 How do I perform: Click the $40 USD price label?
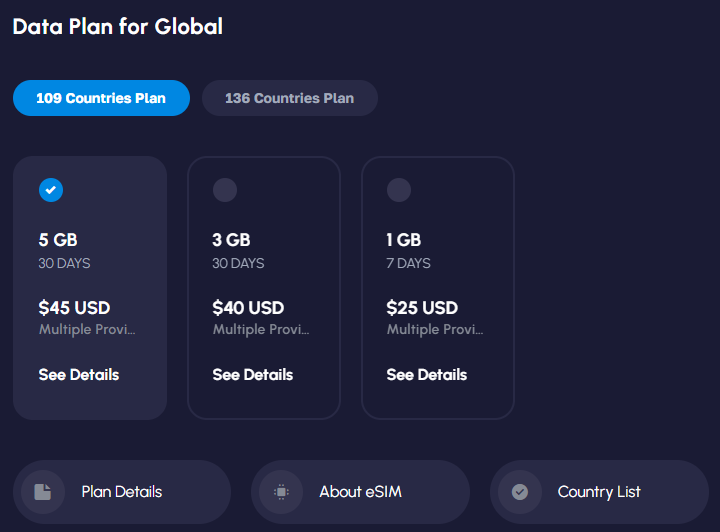point(248,308)
